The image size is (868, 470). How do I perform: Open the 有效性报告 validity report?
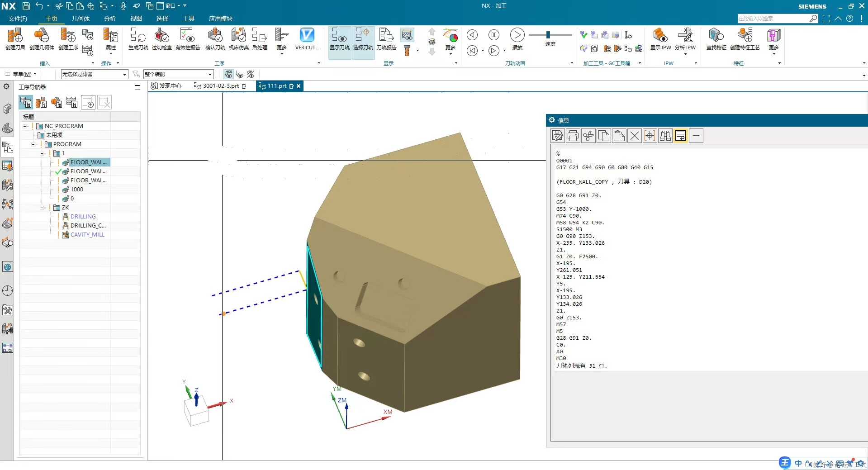tap(188, 39)
